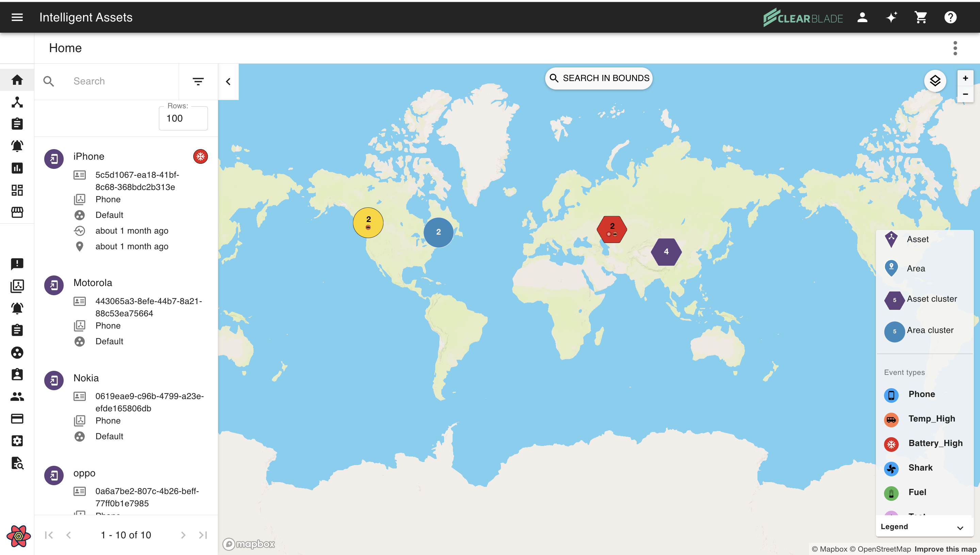Open the map layers button
Image resolution: width=980 pixels, height=555 pixels.
coord(935,80)
